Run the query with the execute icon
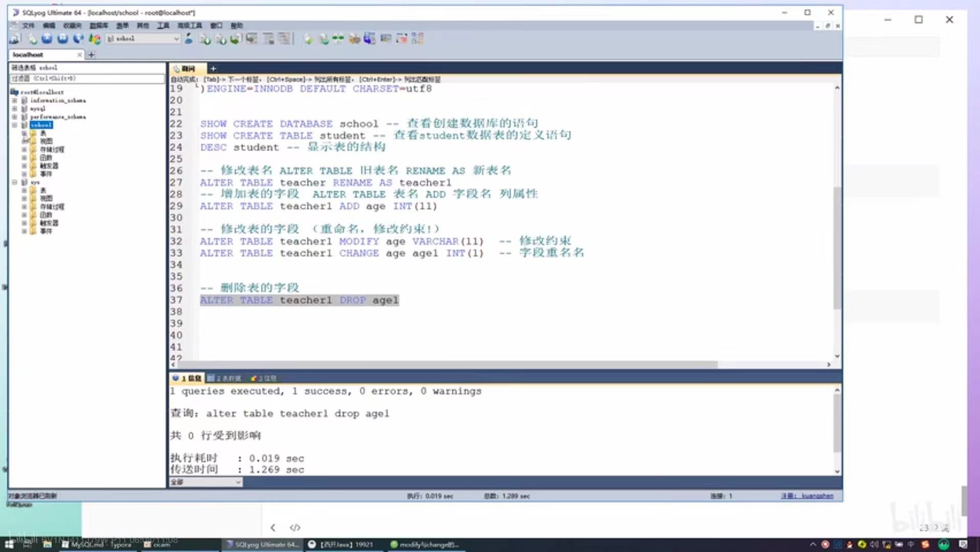The height and width of the screenshot is (552, 980). coord(47,38)
